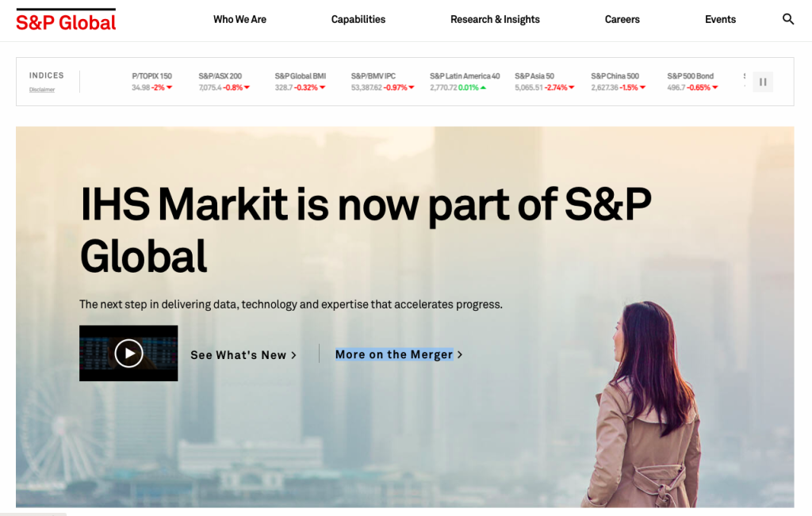
Task: Play the hero video thumbnail
Action: click(x=128, y=354)
